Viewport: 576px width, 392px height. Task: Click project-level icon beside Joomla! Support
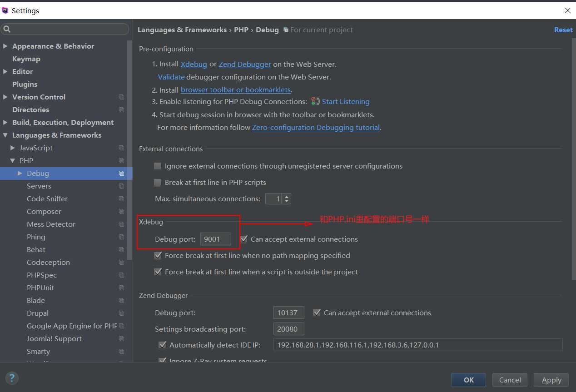click(x=121, y=338)
